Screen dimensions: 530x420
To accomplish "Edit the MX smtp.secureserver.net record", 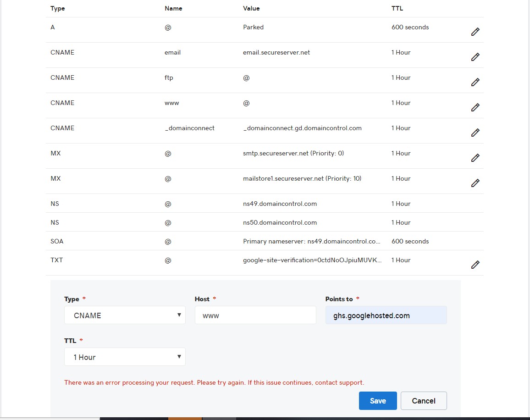I will click(x=475, y=158).
